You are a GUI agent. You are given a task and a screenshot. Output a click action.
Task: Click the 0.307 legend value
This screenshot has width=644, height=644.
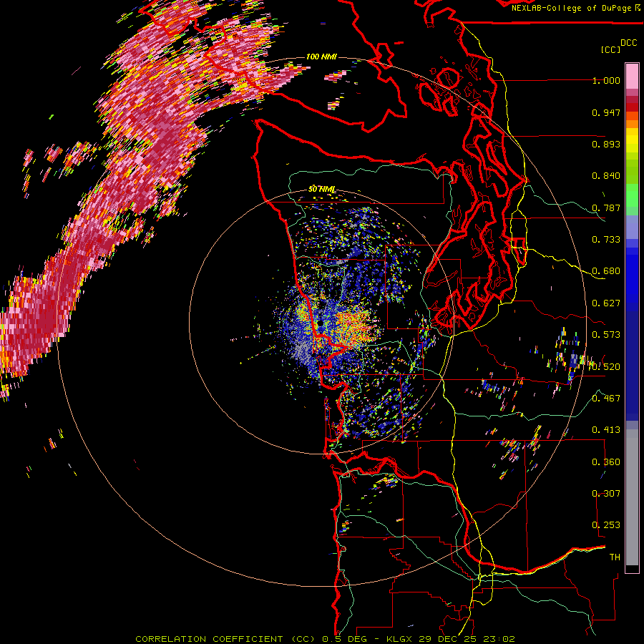606,494
